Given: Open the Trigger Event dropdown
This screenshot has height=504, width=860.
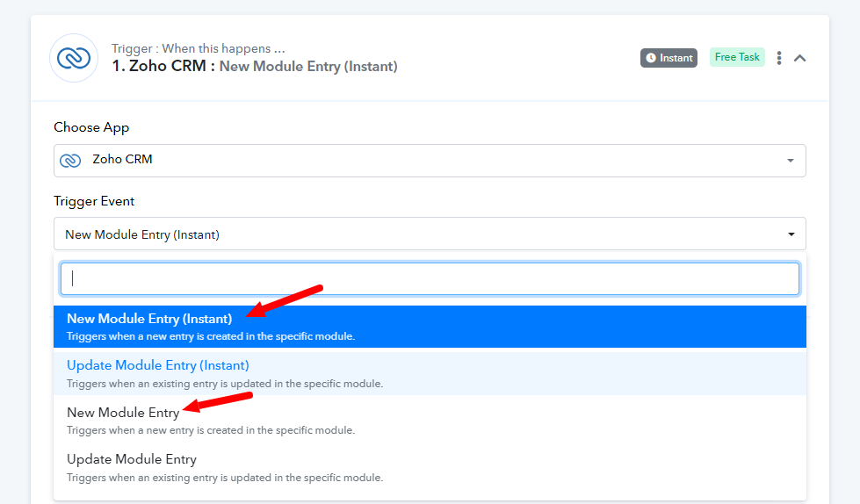Looking at the screenshot, I should click(430, 234).
